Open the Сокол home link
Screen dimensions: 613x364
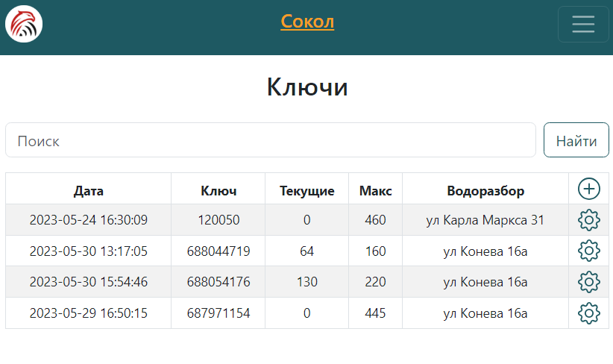307,22
